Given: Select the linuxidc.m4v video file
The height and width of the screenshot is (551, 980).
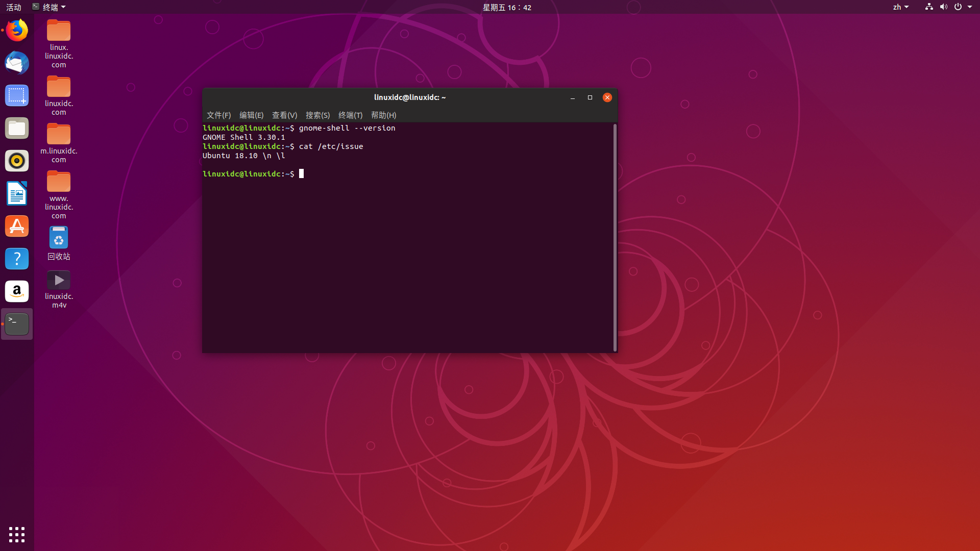Looking at the screenshot, I should (59, 289).
